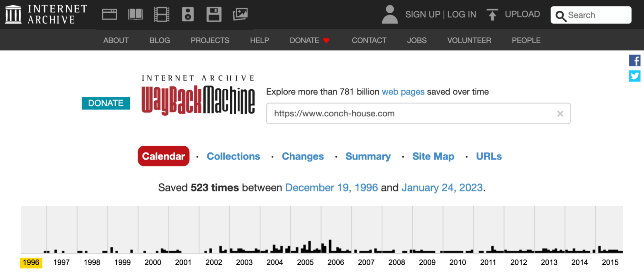
Task: Select year 2009 on the timeline
Action: [427, 262]
